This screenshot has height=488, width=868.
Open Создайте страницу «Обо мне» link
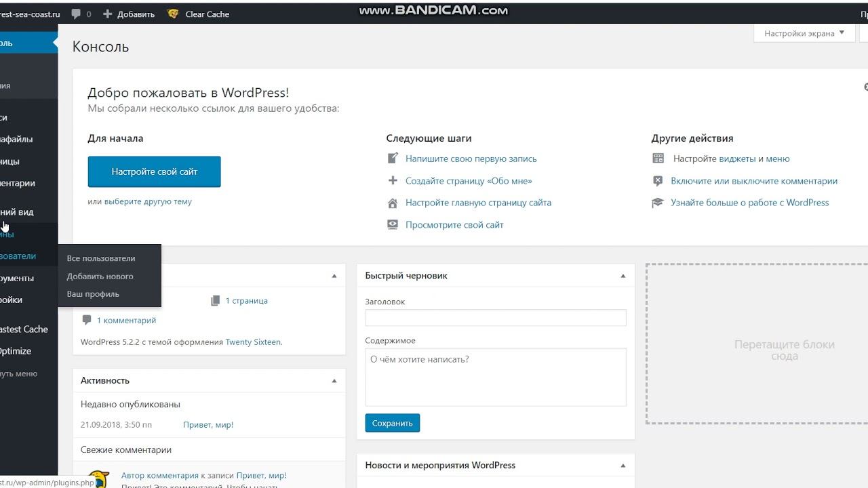point(469,181)
